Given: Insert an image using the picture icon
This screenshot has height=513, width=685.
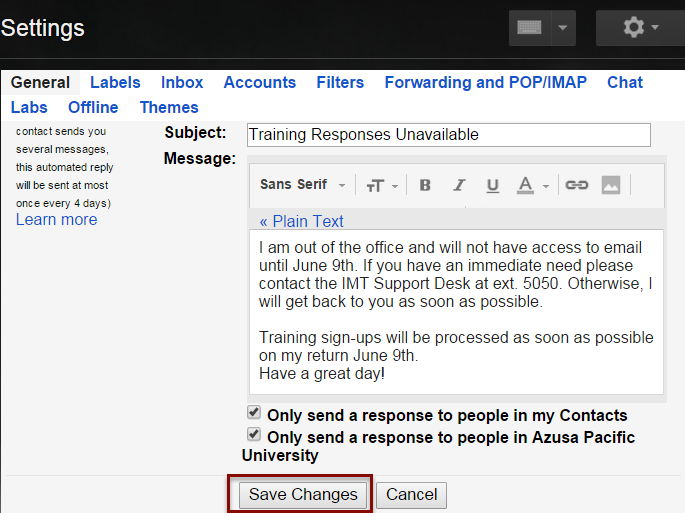Looking at the screenshot, I should pos(611,185).
